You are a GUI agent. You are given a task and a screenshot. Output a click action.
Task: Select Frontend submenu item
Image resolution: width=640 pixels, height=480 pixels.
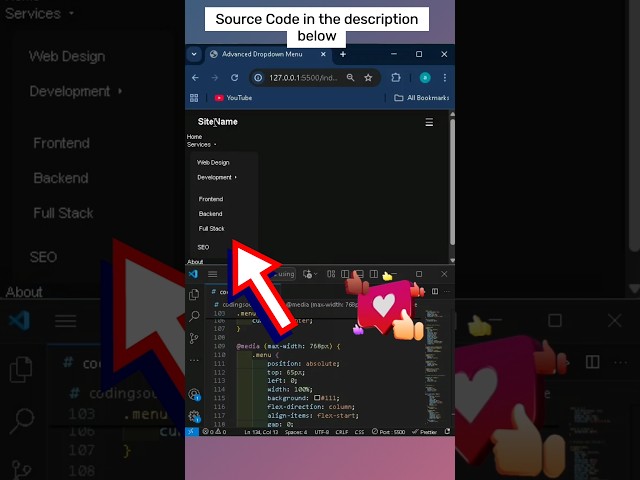point(211,199)
